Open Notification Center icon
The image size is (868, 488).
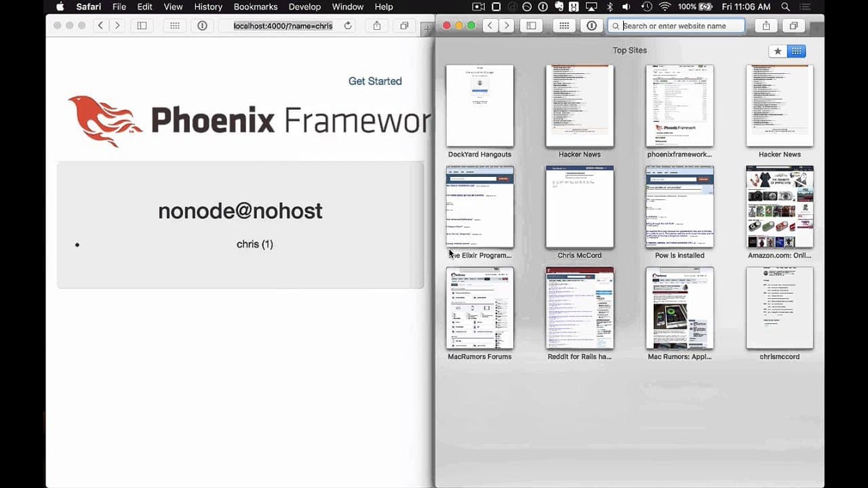[x=806, y=7]
